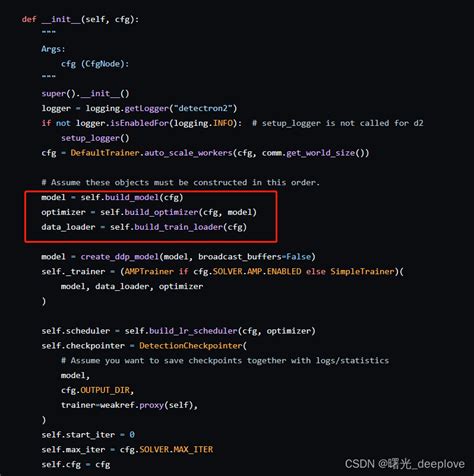Click the build_model method call
The image size is (474, 476).
coord(132,197)
